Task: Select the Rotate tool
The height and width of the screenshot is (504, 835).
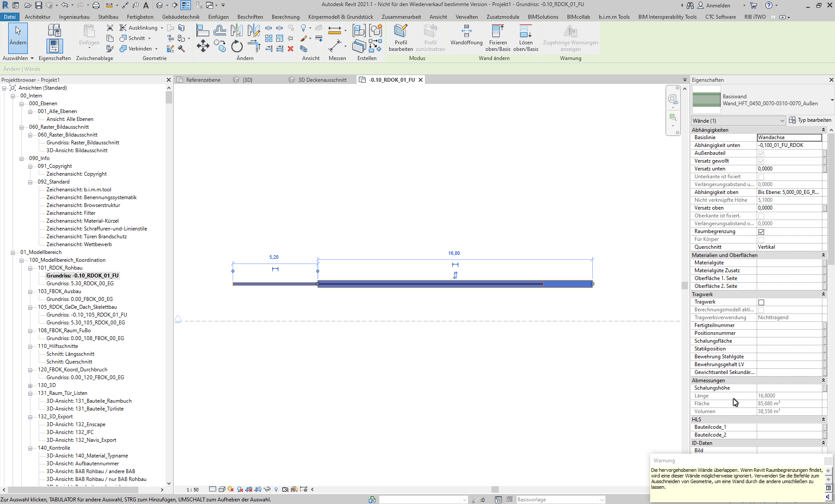Action: 237,46
